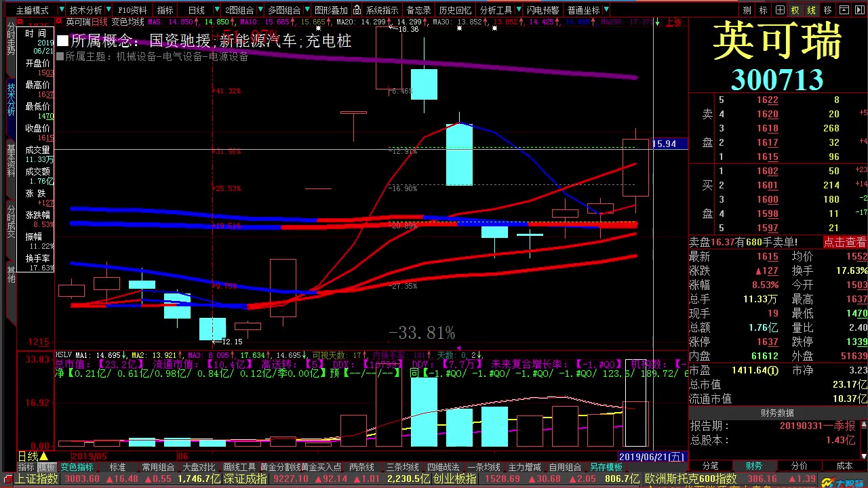The image size is (868, 488).
Task: Select 普通坐标 coordinate mode
Action: (x=583, y=10)
